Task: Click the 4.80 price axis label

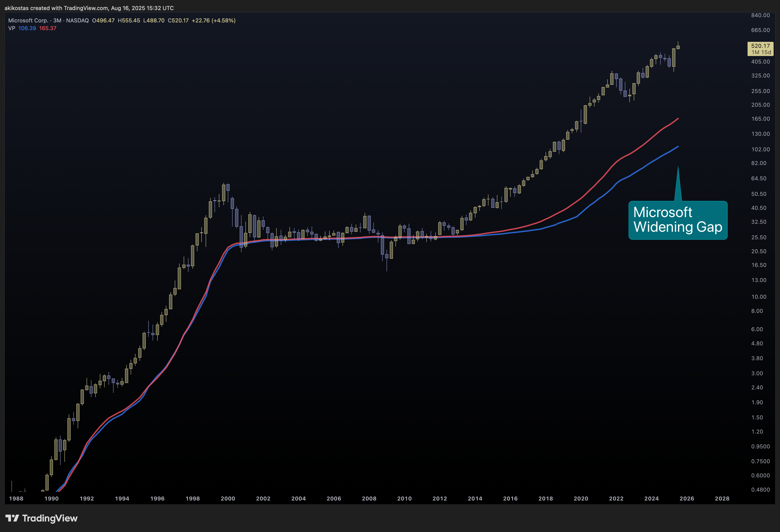Action: coord(757,344)
